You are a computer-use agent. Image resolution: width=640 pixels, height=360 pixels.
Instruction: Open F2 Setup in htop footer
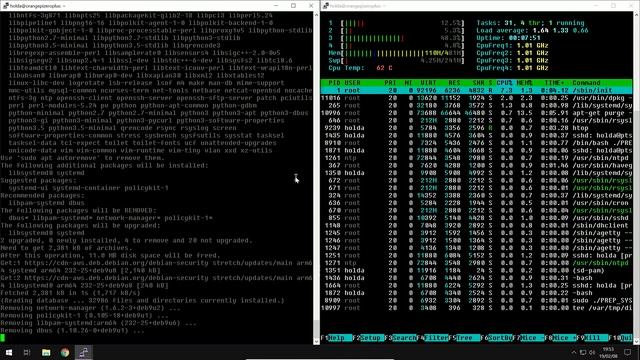point(369,338)
